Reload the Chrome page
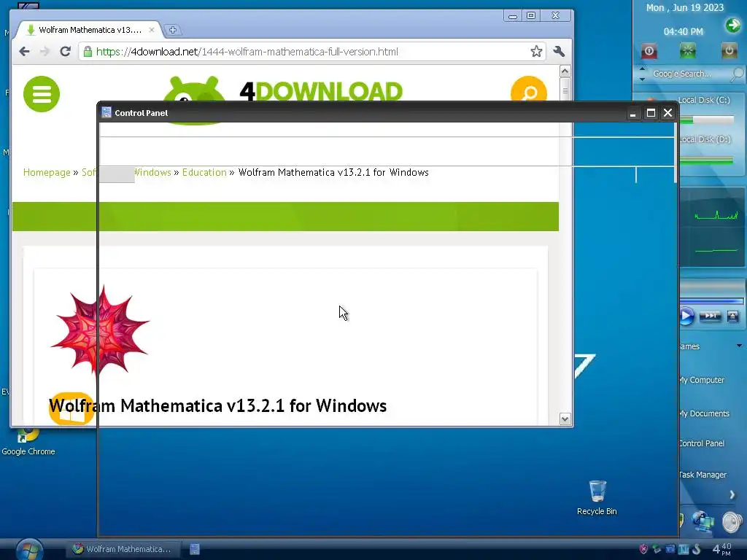This screenshot has height=560, width=747. click(x=65, y=52)
